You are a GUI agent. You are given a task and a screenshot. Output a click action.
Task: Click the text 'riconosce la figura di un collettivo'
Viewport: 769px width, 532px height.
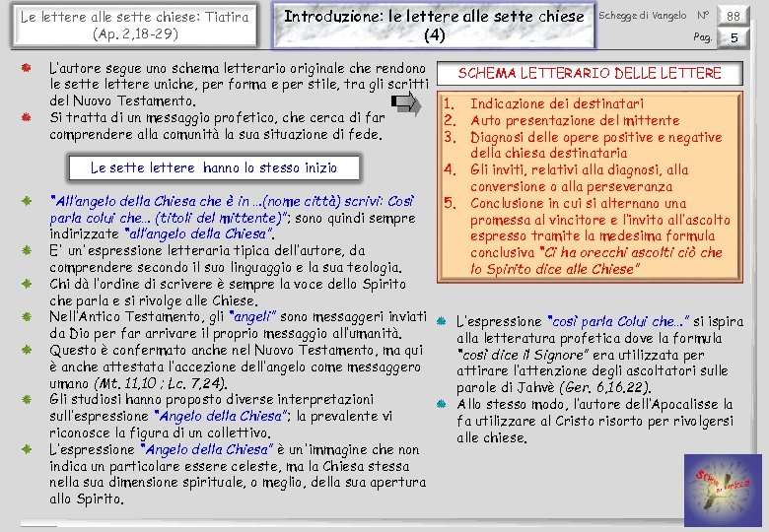tap(160, 433)
